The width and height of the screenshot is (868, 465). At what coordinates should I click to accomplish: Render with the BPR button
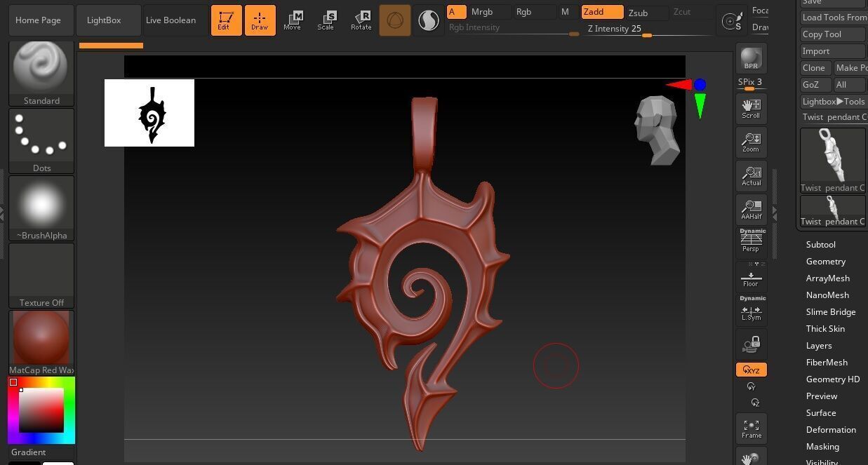(x=751, y=58)
